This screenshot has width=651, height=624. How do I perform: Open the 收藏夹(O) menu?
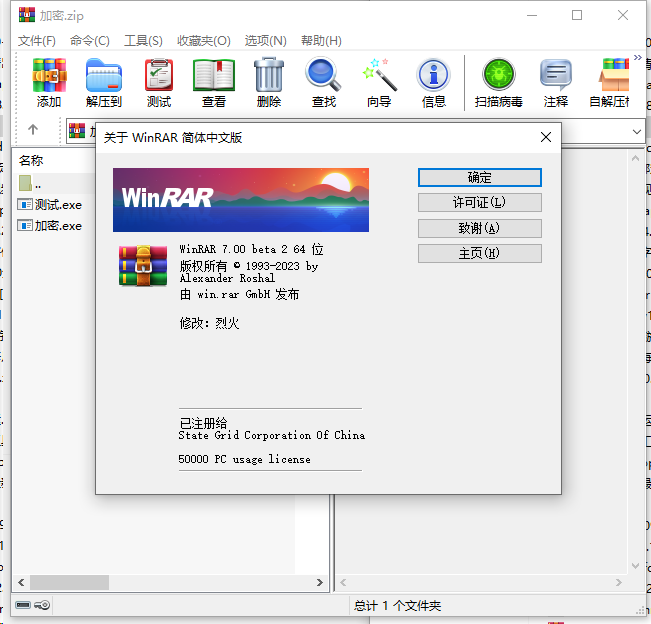point(203,41)
